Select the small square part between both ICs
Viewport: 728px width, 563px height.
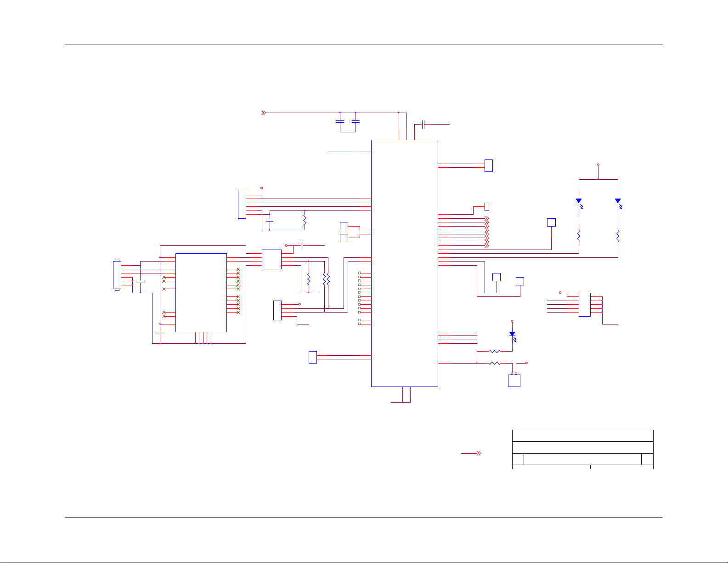coord(271,259)
